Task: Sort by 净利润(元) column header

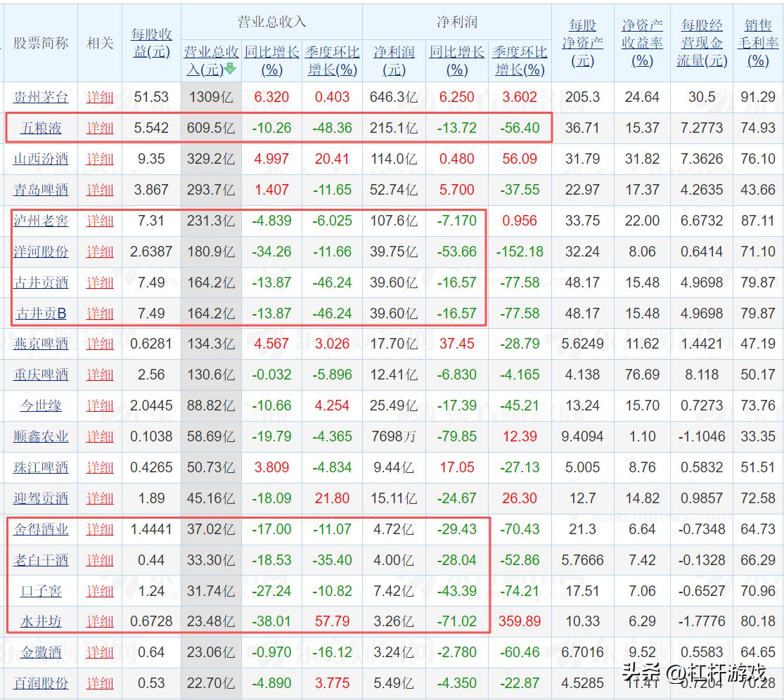Action: point(394,60)
